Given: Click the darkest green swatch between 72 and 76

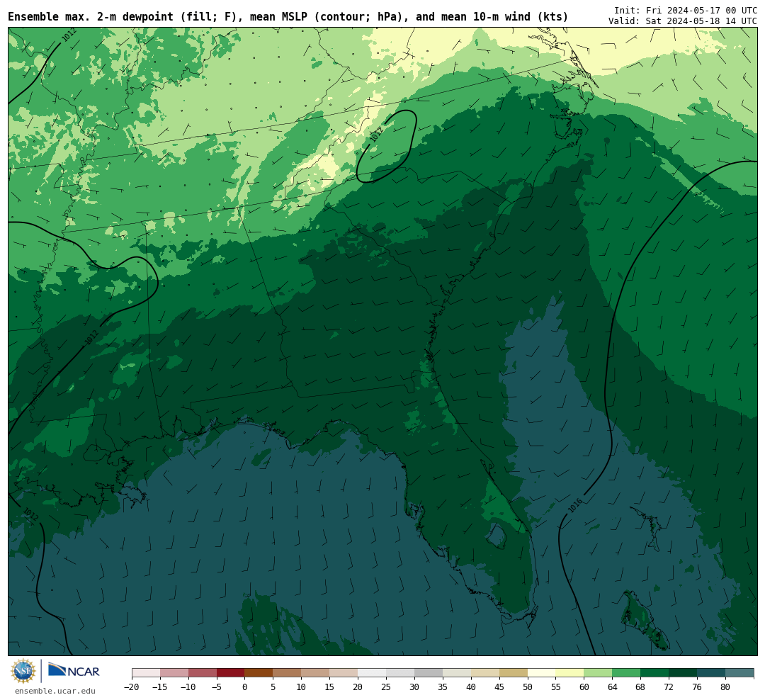Looking at the screenshot, I should pyautogui.click(x=683, y=673).
